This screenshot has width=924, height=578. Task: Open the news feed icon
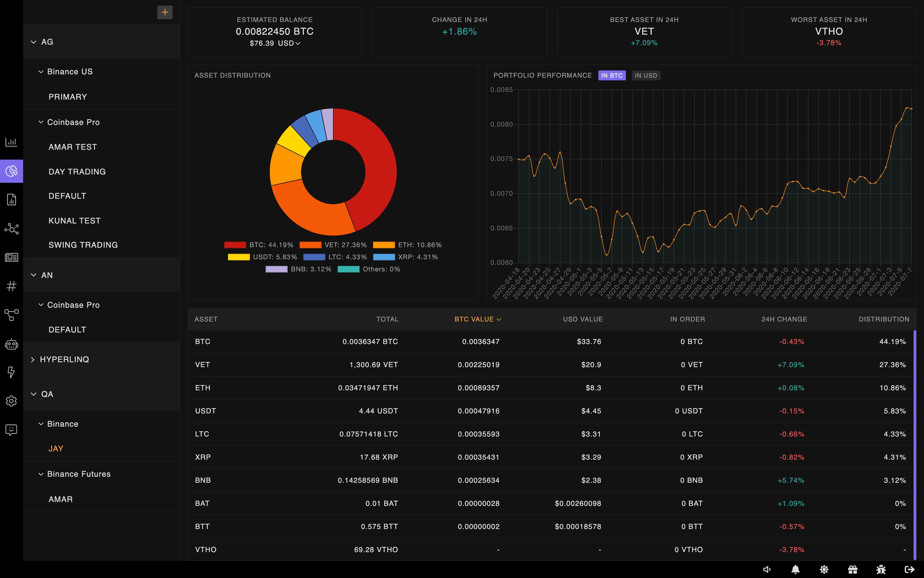(12, 257)
